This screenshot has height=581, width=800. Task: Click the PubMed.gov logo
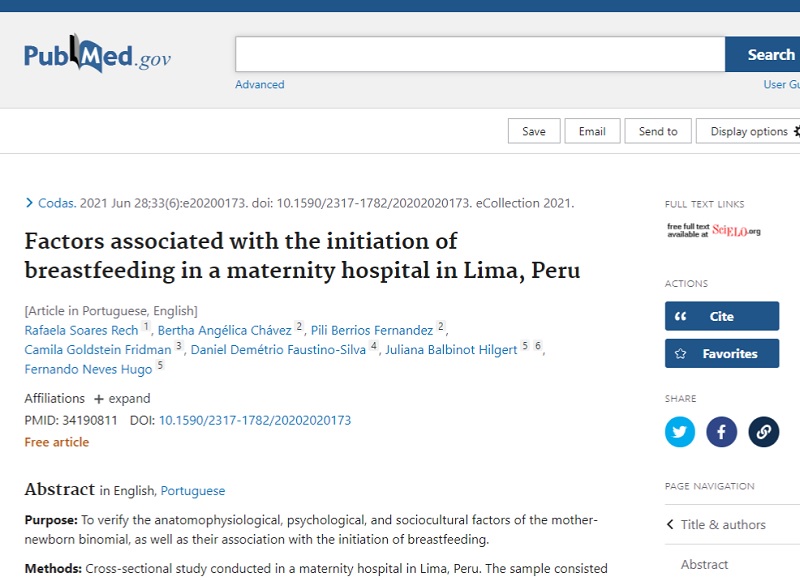click(97, 56)
